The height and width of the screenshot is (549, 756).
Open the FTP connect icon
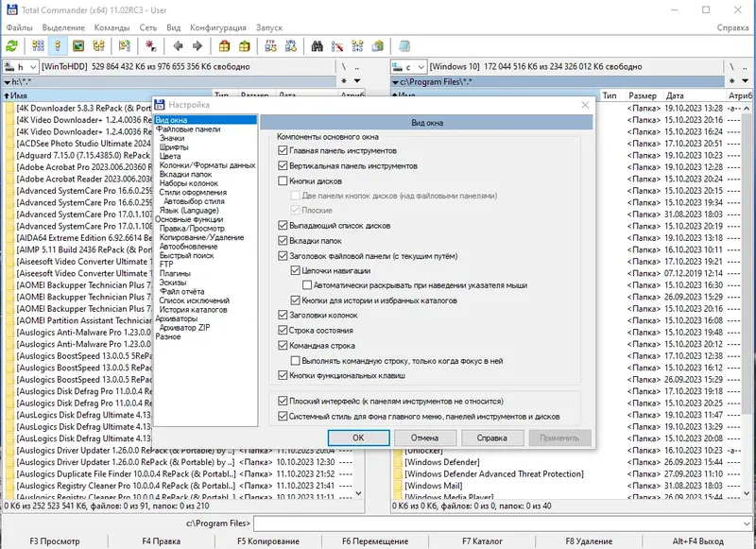point(270,46)
